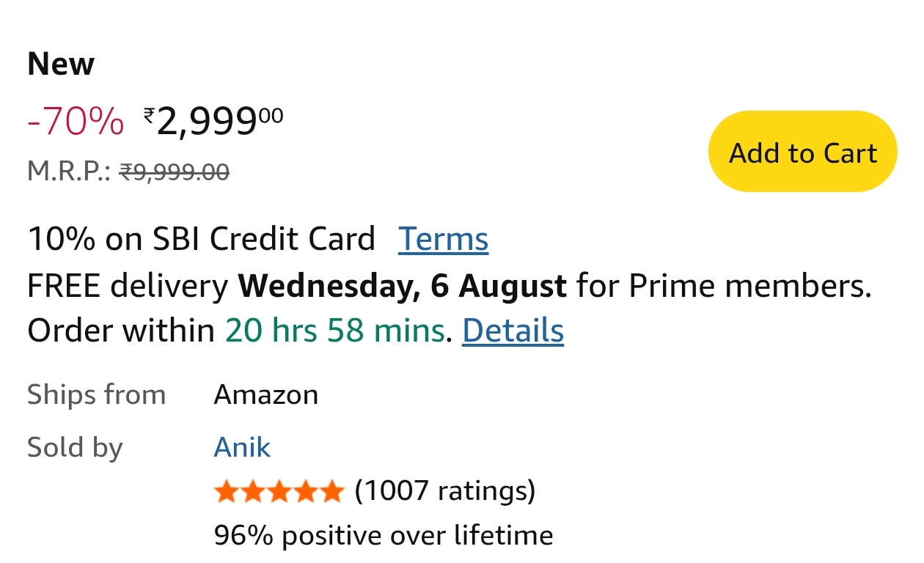
Task: Click the FREE delivery text
Action: 128,286
